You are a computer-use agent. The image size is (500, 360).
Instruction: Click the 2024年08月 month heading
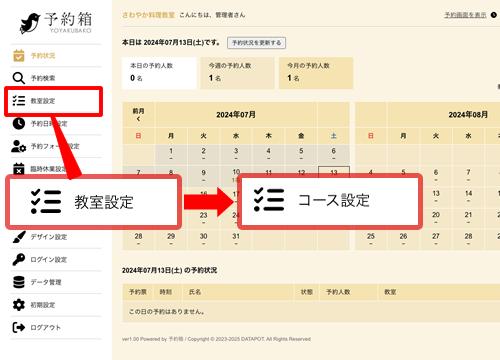pos(468,115)
